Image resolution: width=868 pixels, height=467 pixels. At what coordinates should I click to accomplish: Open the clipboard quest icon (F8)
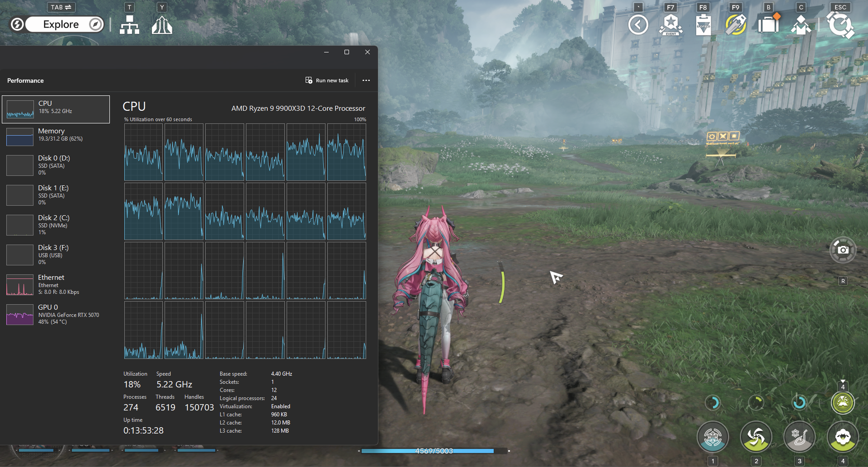coord(703,25)
